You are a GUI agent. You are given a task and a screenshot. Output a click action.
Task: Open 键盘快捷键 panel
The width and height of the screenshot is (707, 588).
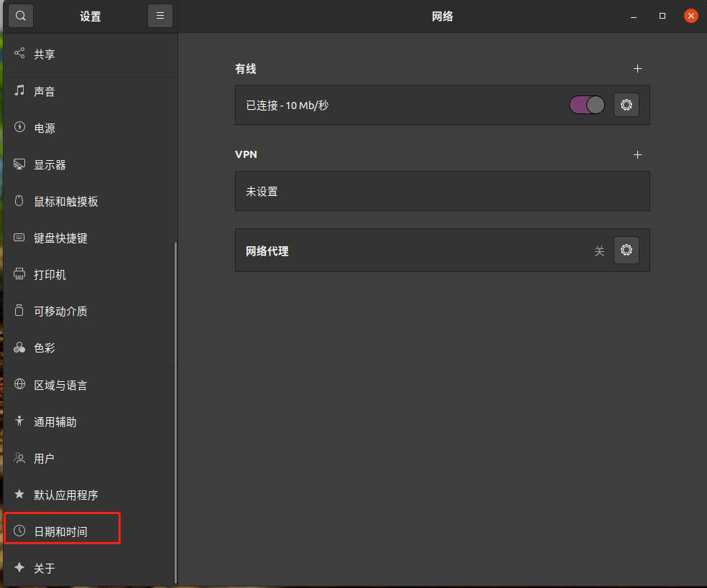click(60, 238)
